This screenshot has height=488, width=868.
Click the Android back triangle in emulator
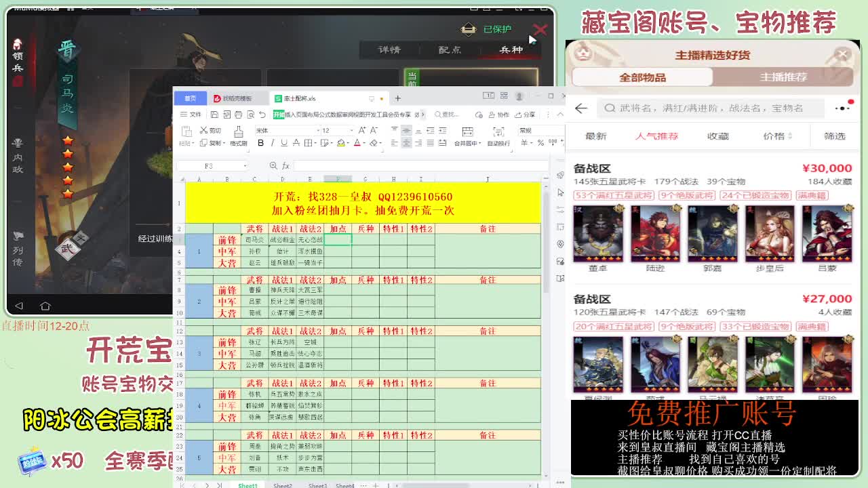pyautogui.click(x=19, y=306)
